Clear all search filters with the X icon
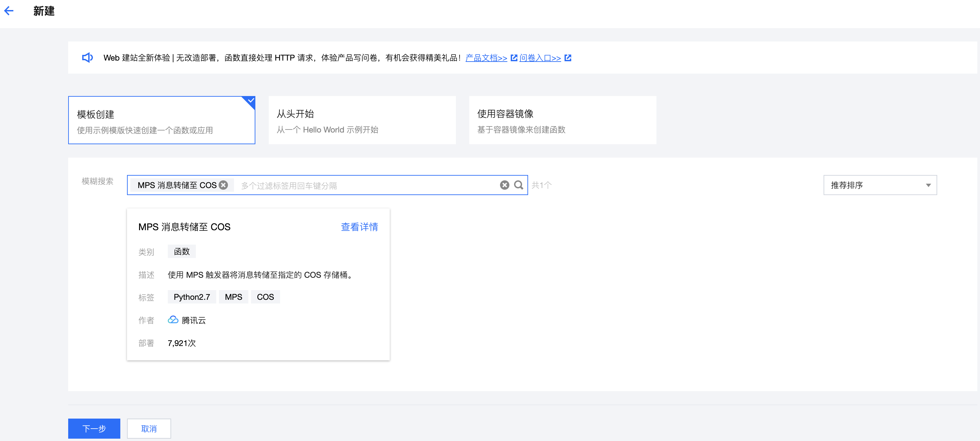 tap(504, 185)
